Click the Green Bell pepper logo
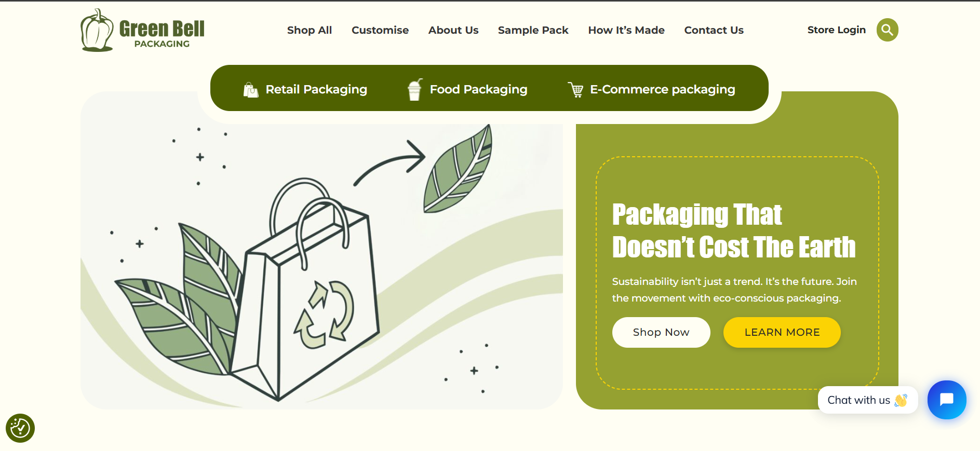Image resolution: width=980 pixels, height=451 pixels. [97, 30]
